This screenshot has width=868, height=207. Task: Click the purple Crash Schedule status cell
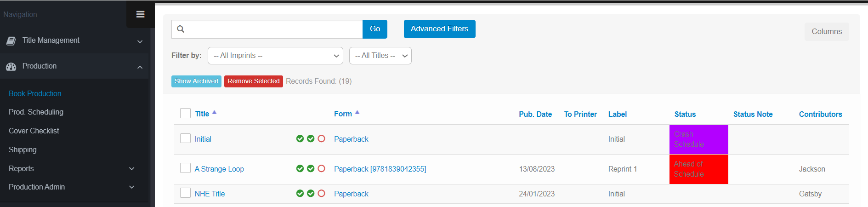pos(699,139)
